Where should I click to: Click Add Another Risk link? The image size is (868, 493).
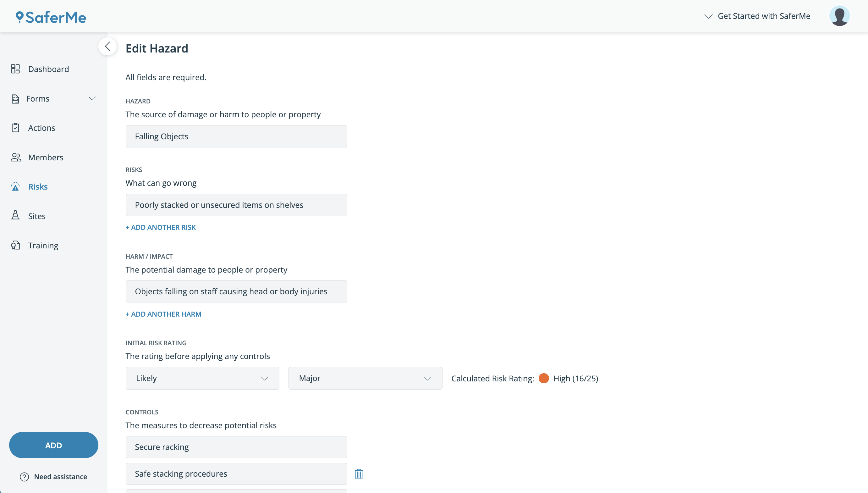pos(161,227)
